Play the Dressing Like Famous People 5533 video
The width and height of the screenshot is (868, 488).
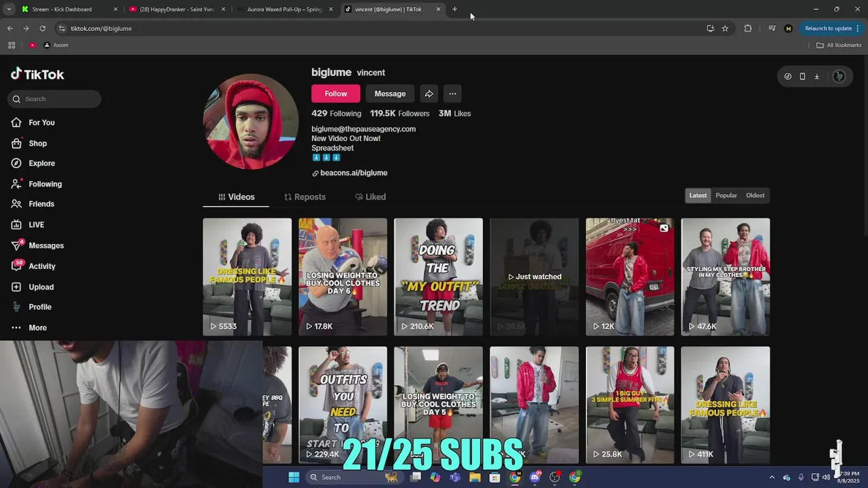click(x=247, y=277)
